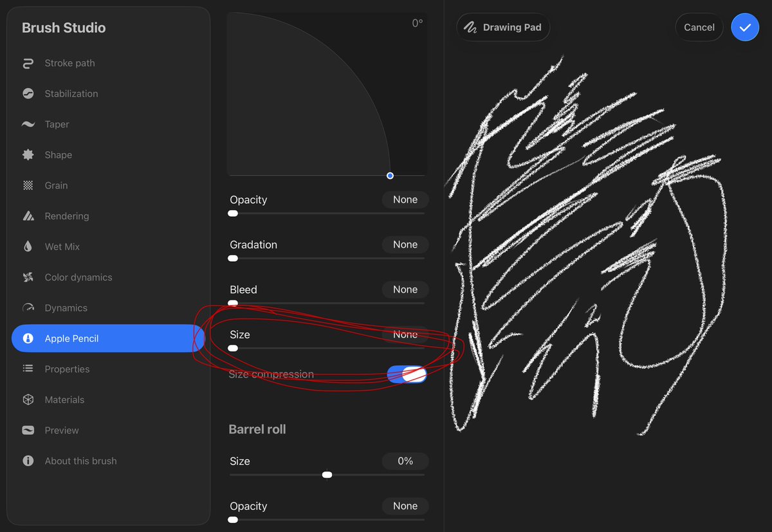This screenshot has height=532, width=772.
Task: Click the 0° tilt angle readout
Action: point(418,23)
